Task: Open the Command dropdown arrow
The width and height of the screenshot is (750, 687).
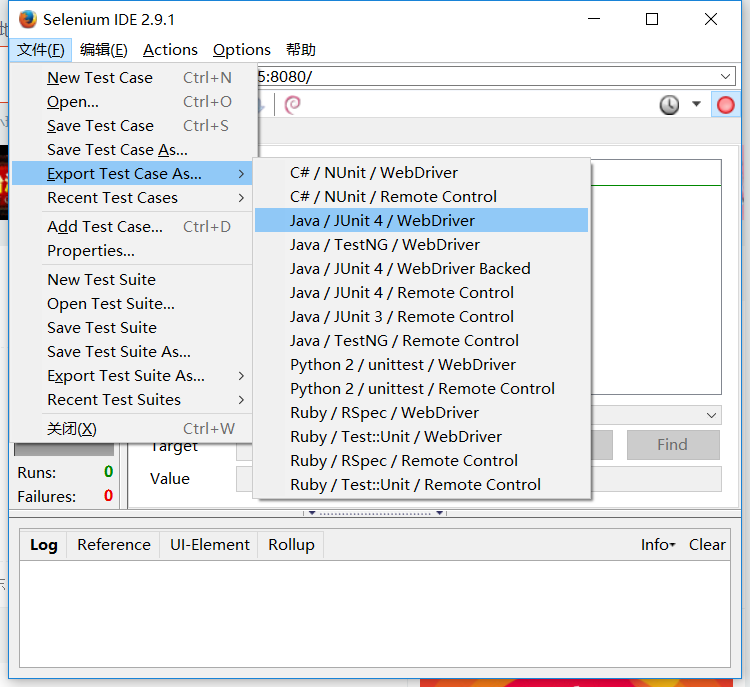Action: (x=711, y=415)
